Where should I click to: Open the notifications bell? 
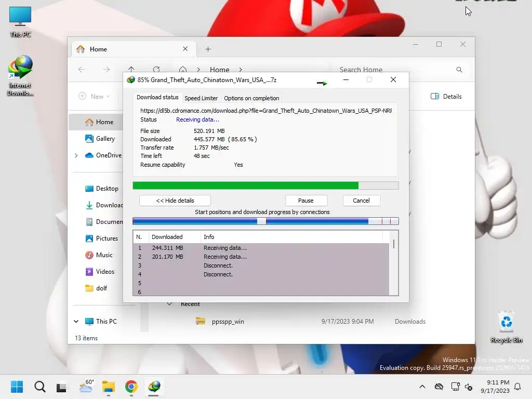coord(517,387)
